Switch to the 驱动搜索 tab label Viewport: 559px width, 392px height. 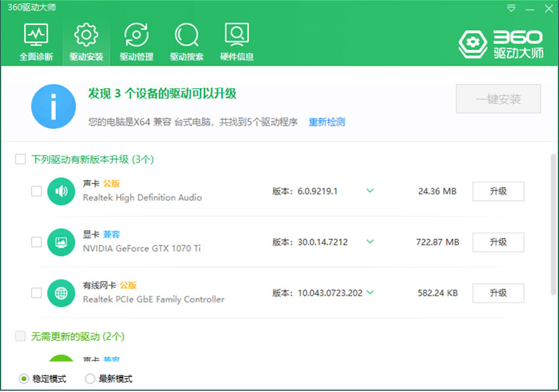187,57
